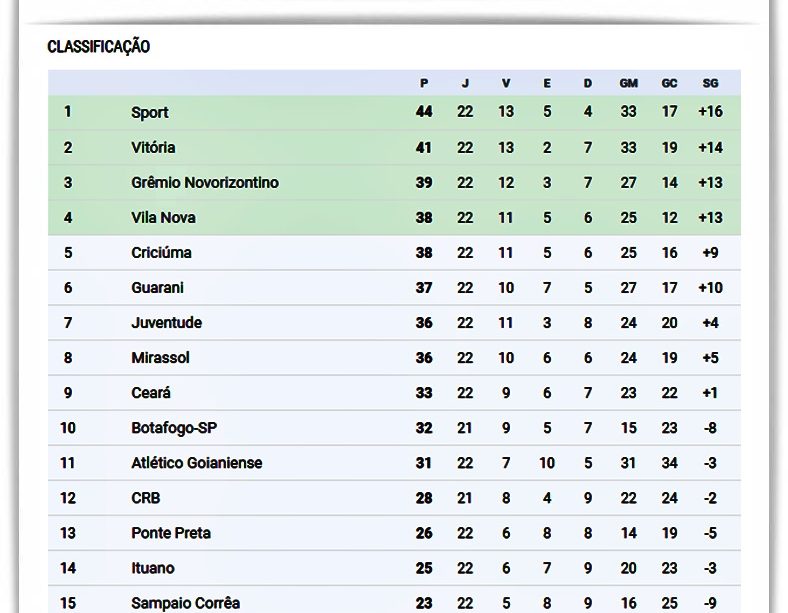Screen dimensions: 788x613
Task: Click the GM goals scored header
Action: (628, 83)
